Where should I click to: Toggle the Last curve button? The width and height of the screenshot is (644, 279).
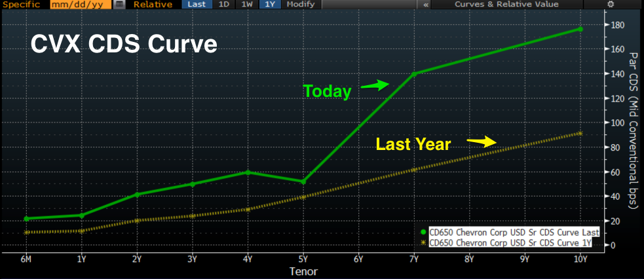tap(197, 5)
